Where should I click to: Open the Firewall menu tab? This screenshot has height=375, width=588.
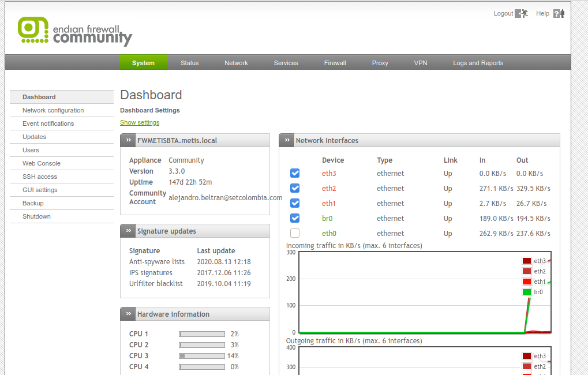(335, 63)
